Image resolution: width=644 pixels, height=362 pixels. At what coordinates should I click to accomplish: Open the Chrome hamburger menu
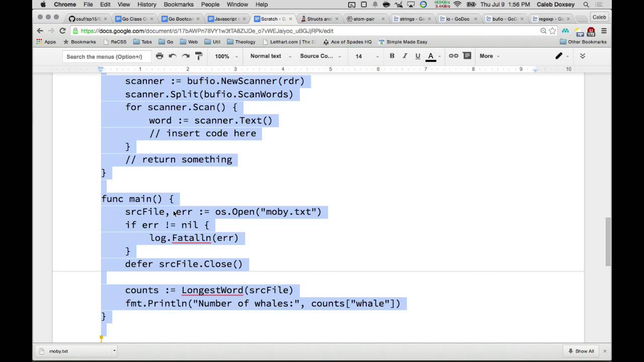point(604,31)
